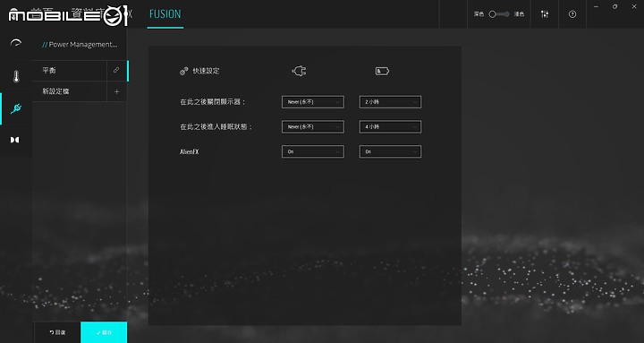Click the 快捷設定 quick settings icon
Viewport: 644px width, 343px height.
(183, 71)
